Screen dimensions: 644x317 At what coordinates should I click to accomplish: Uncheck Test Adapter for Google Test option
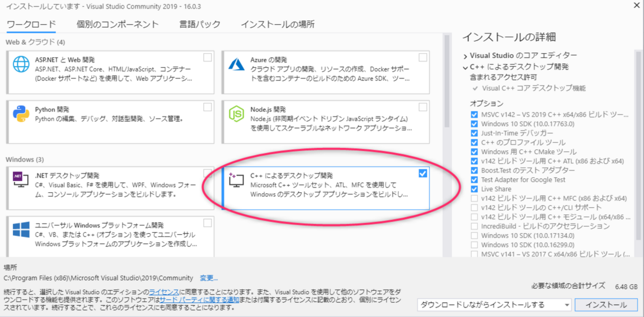tap(475, 180)
